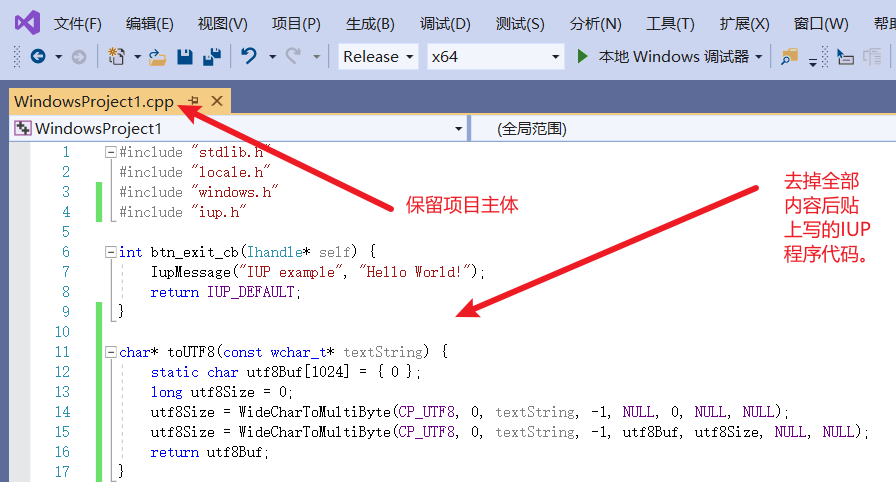Open the Undo history dropdown arrow
The height and width of the screenshot is (482, 896).
[273, 57]
